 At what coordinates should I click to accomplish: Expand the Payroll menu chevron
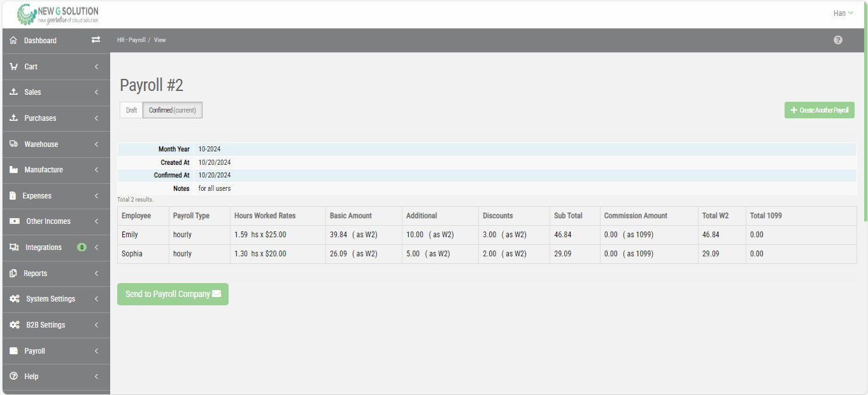pos(96,351)
